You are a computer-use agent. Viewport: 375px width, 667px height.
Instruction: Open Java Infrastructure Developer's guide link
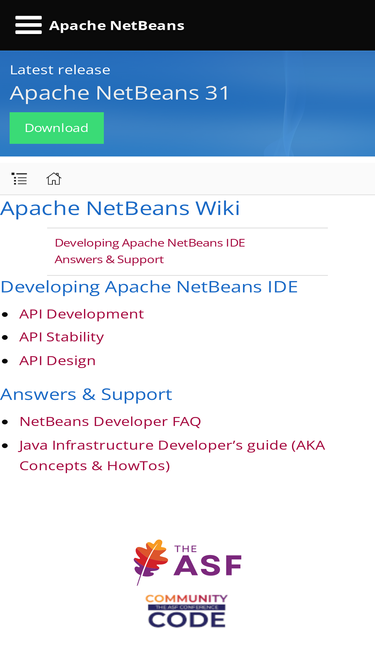(172, 455)
